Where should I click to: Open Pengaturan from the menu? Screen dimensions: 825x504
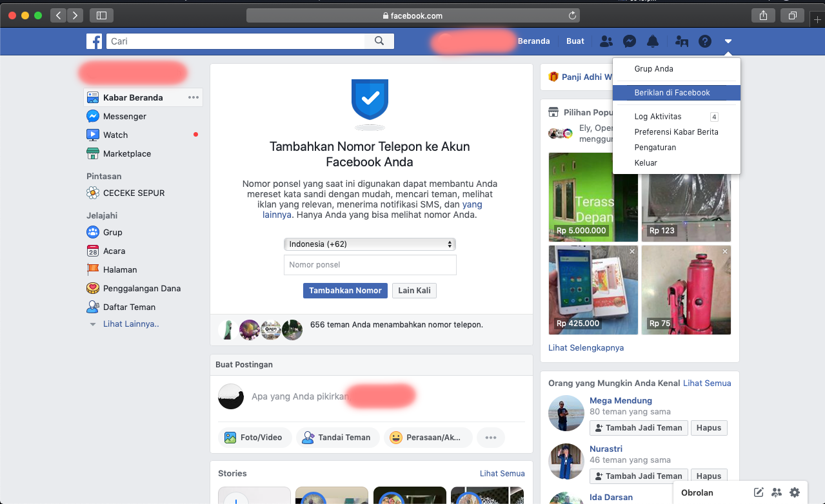pos(677,148)
